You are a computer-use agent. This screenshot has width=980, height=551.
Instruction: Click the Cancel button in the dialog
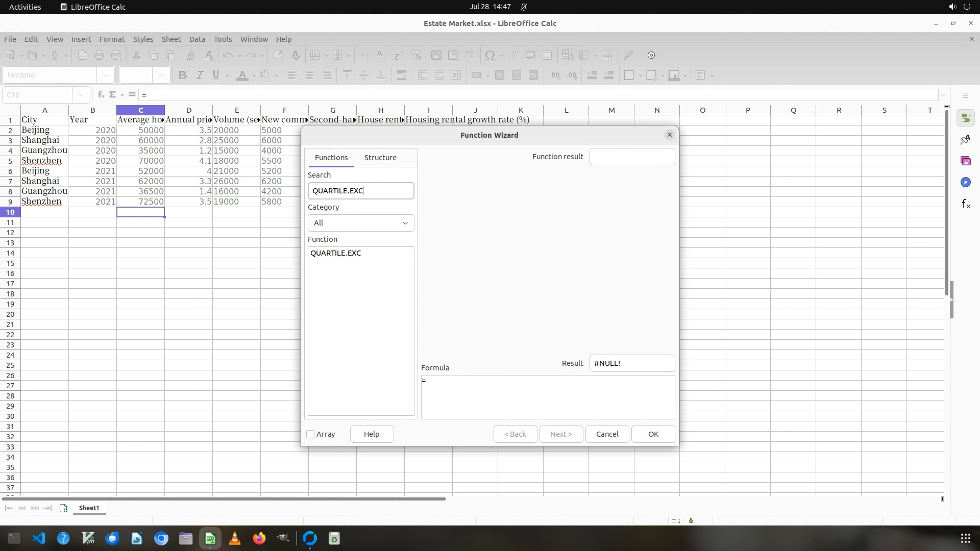(607, 434)
